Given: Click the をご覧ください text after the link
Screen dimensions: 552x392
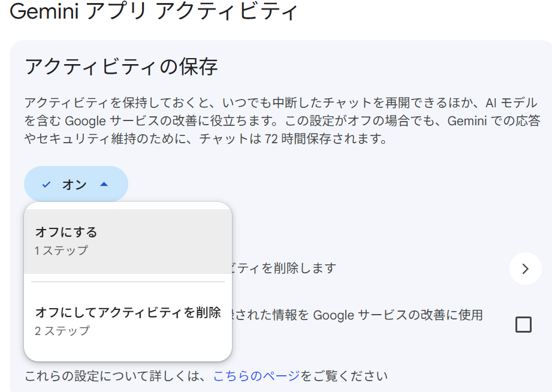Looking at the screenshot, I should pos(344,376).
